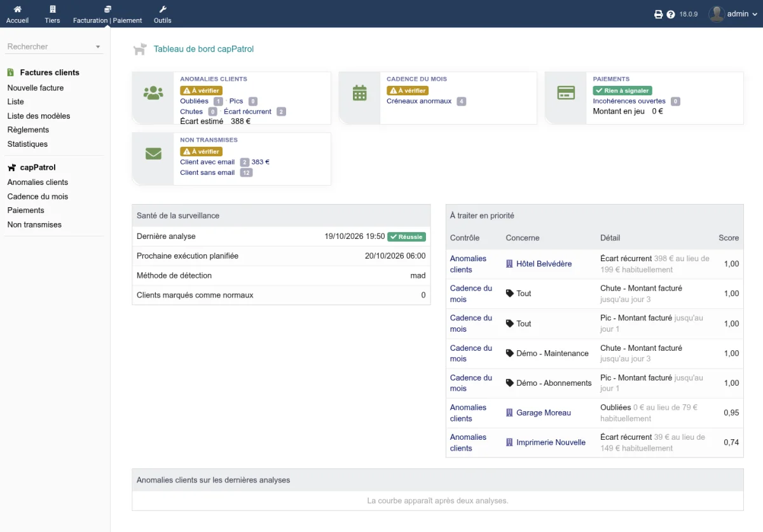Screen dimensions: 763x532
Task: Open Créneaux anormaux link
Action: click(419, 101)
